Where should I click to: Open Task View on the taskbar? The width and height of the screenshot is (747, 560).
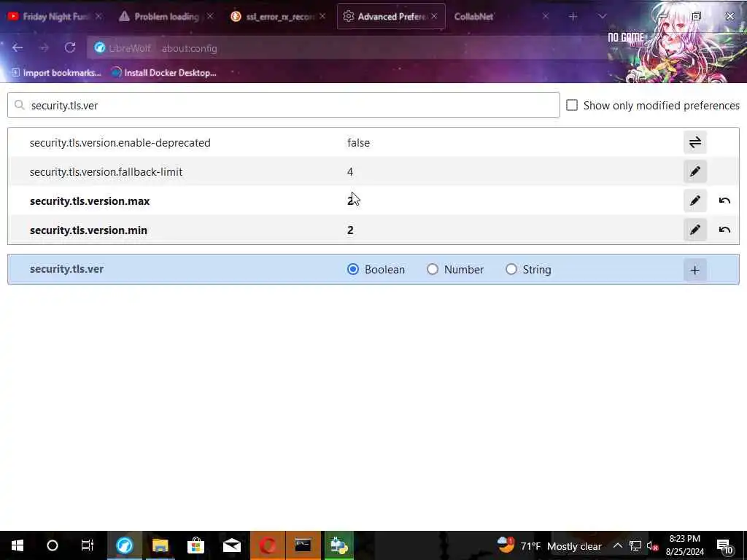(88, 545)
